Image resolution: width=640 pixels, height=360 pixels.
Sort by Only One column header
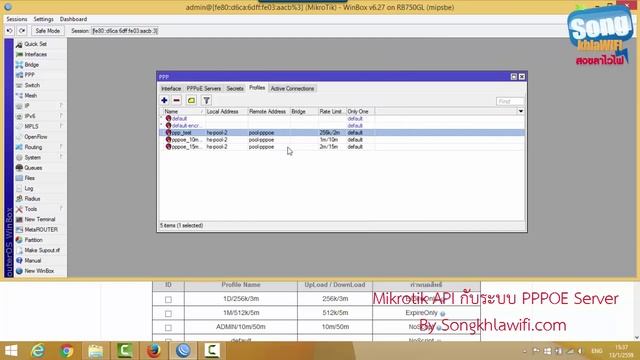point(360,111)
